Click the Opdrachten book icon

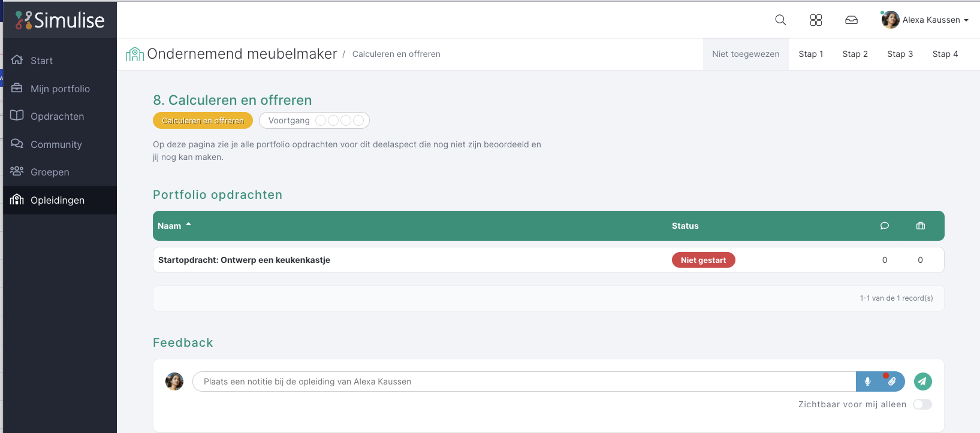coord(17,116)
